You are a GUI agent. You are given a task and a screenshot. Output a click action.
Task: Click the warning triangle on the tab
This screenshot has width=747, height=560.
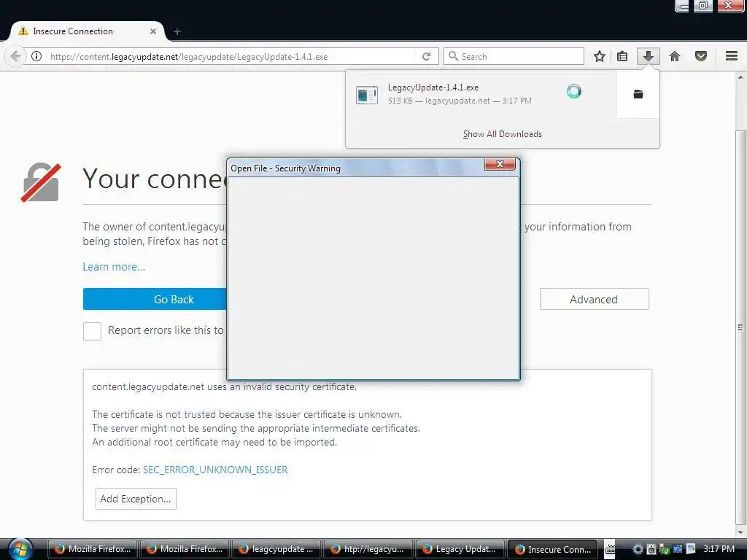(23, 31)
